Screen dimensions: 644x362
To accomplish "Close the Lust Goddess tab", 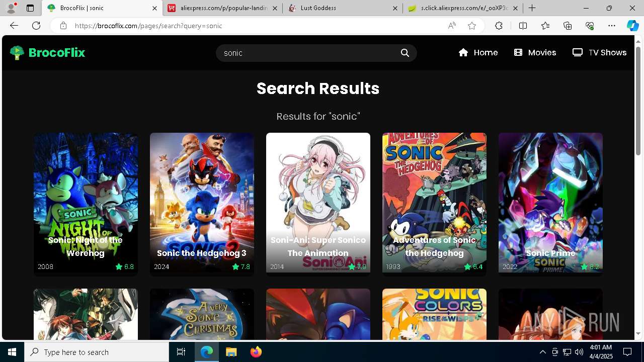I will tap(395, 8).
